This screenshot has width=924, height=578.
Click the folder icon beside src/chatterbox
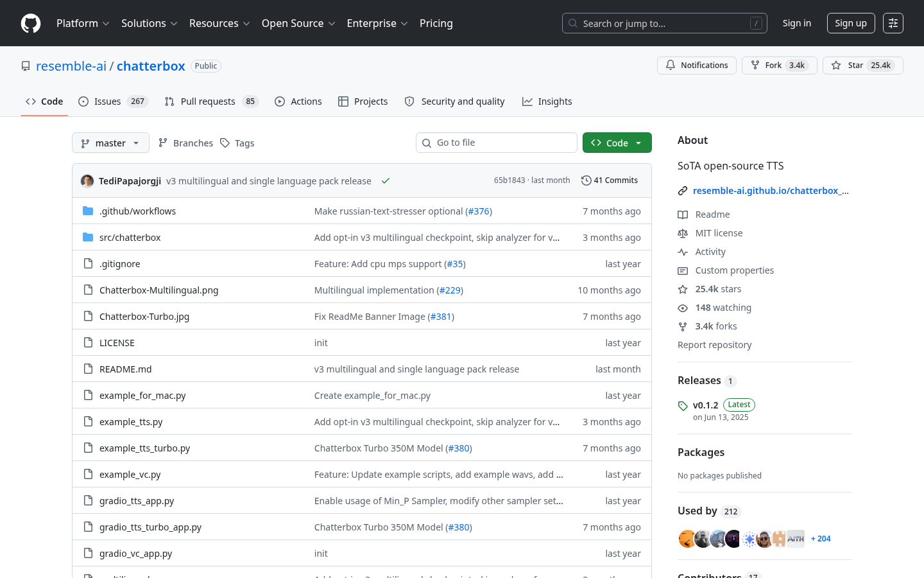pyautogui.click(x=88, y=237)
